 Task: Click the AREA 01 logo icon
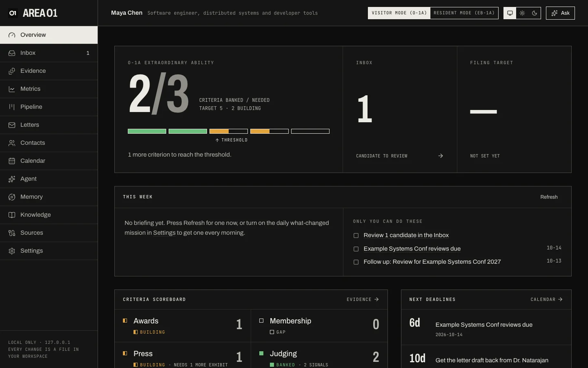click(x=13, y=13)
